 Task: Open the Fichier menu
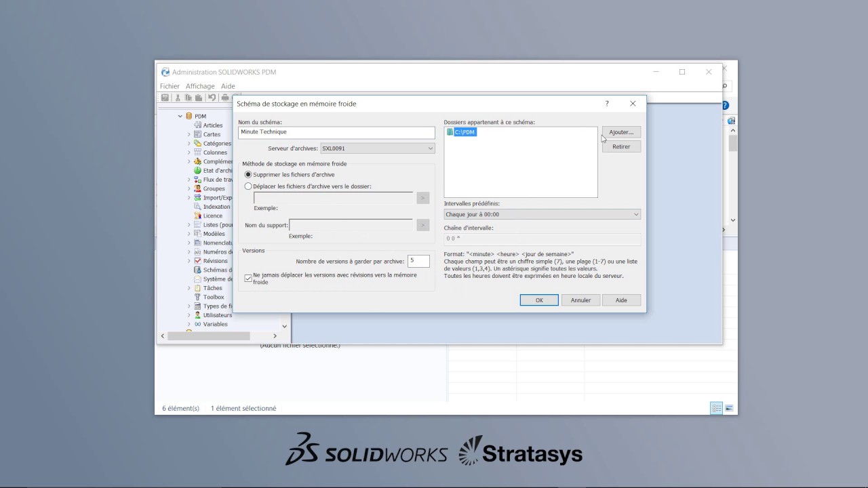pos(170,86)
